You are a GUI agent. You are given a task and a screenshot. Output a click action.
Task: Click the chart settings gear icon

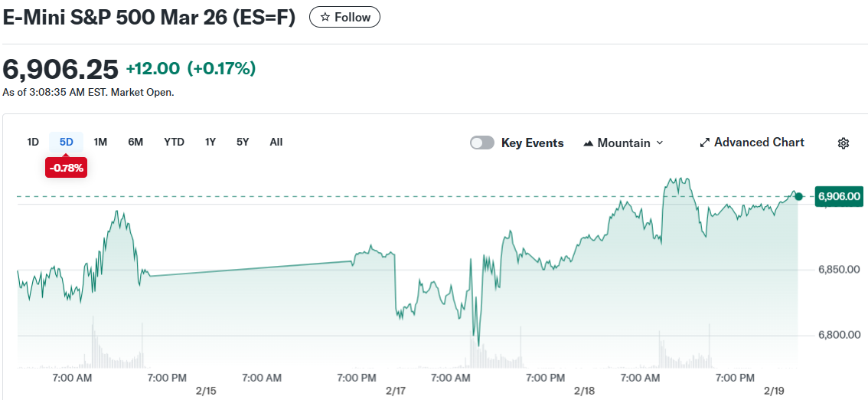(844, 143)
